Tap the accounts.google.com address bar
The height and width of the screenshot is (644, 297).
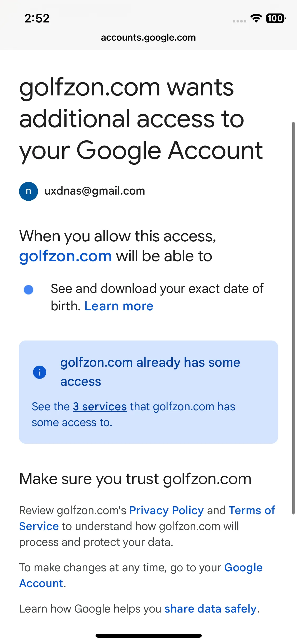click(x=148, y=38)
